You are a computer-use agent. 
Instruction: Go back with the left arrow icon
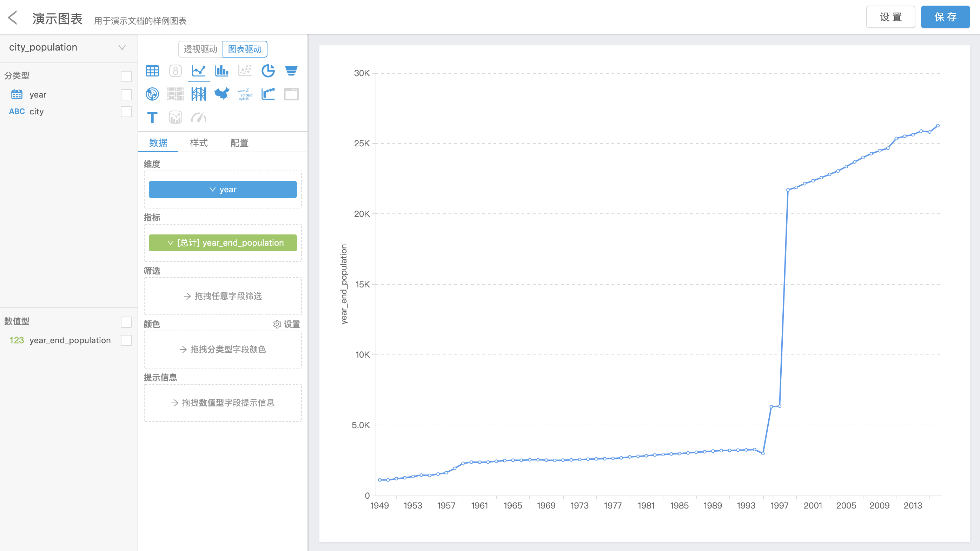13,18
